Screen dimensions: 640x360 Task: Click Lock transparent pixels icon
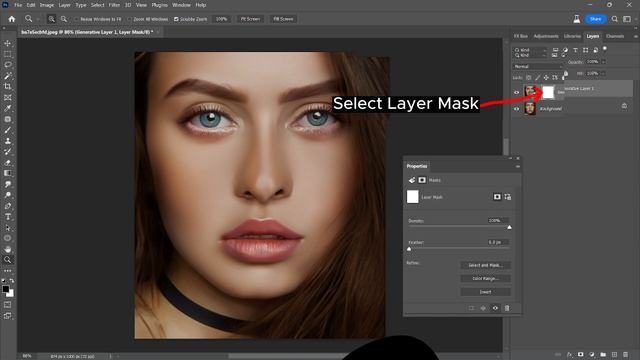click(529, 78)
